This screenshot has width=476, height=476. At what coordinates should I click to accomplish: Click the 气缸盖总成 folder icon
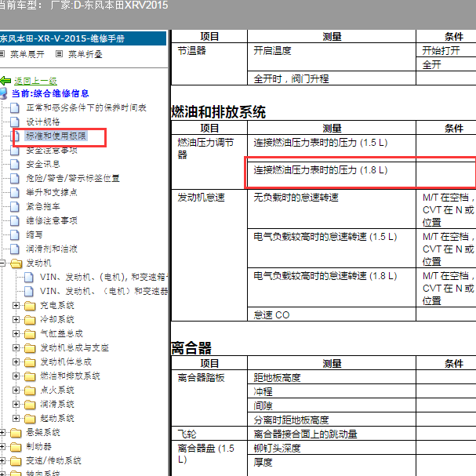[30, 334]
